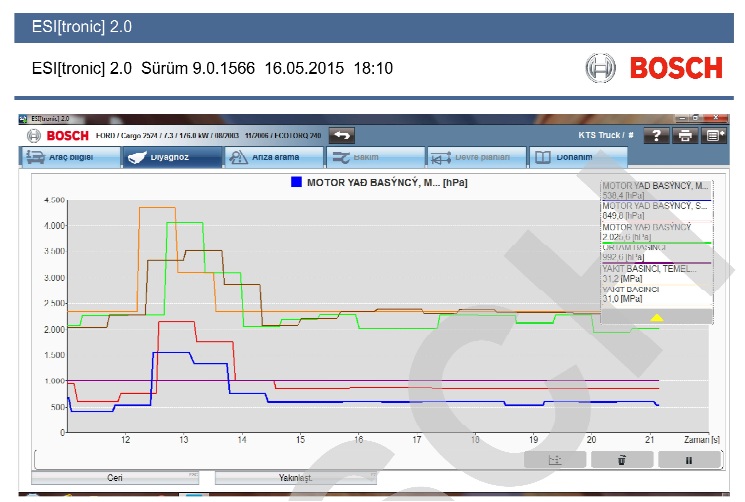Print the current screen via printer icon
Screen dimensions: 745x502
(x=685, y=136)
